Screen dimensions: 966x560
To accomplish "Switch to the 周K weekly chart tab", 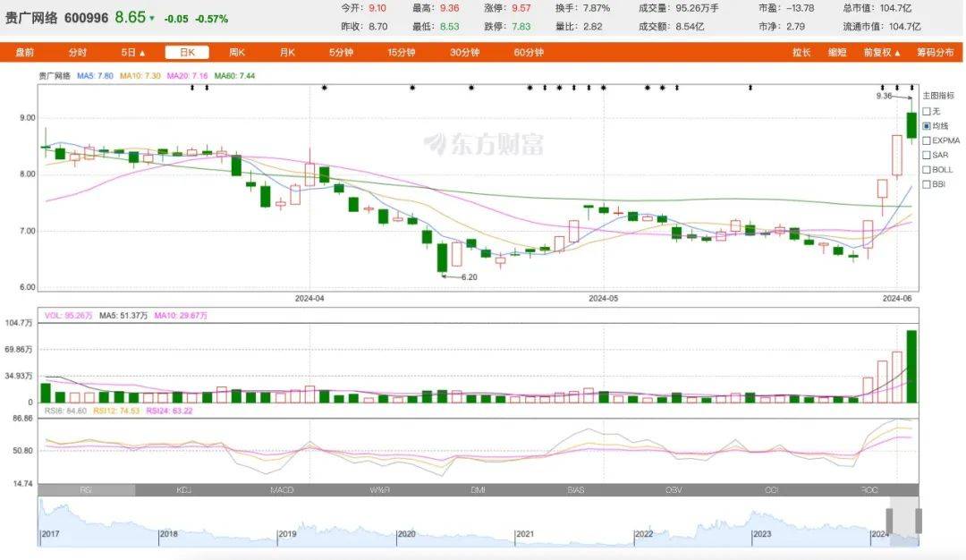I will click(237, 53).
